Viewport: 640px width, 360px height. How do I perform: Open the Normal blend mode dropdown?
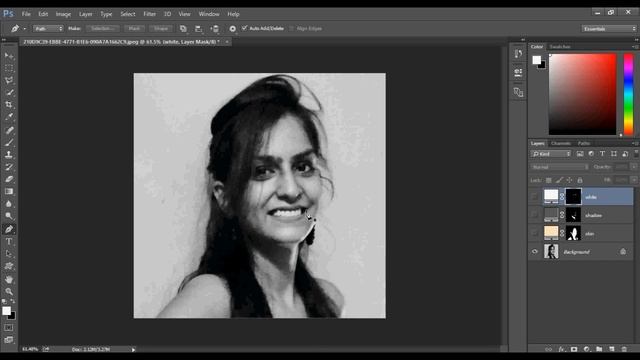560,167
